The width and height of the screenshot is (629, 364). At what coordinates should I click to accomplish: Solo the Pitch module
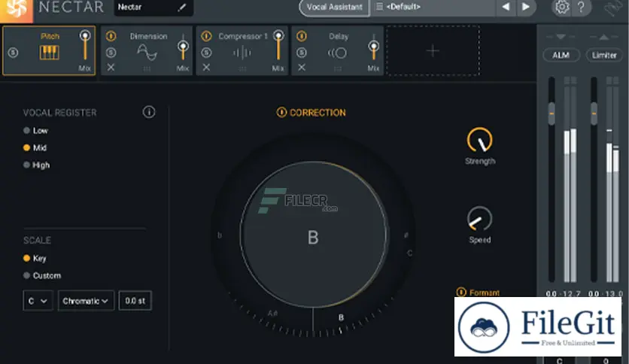pos(14,53)
